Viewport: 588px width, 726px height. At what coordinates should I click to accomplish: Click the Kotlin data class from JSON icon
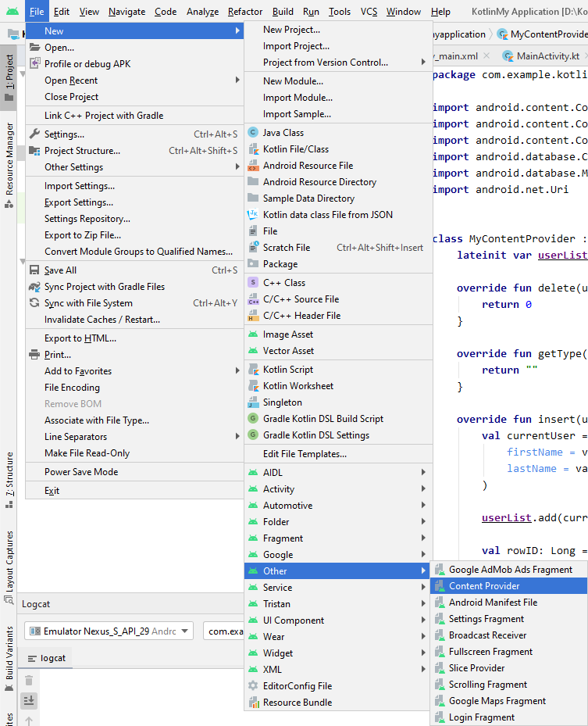[x=253, y=215]
